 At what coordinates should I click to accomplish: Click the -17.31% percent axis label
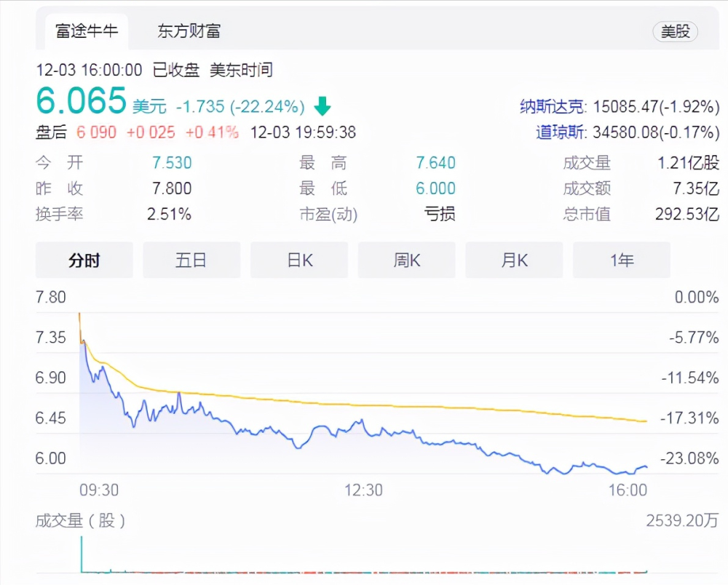coord(689,418)
